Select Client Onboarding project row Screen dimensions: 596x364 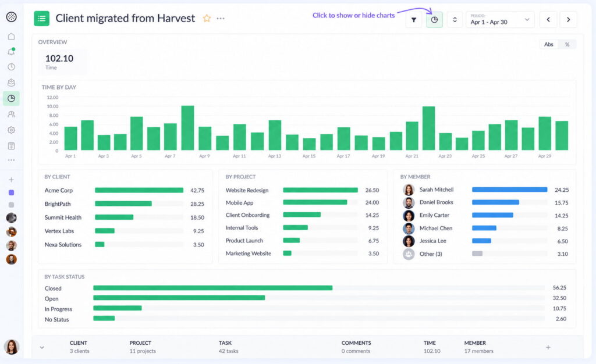[x=303, y=215]
